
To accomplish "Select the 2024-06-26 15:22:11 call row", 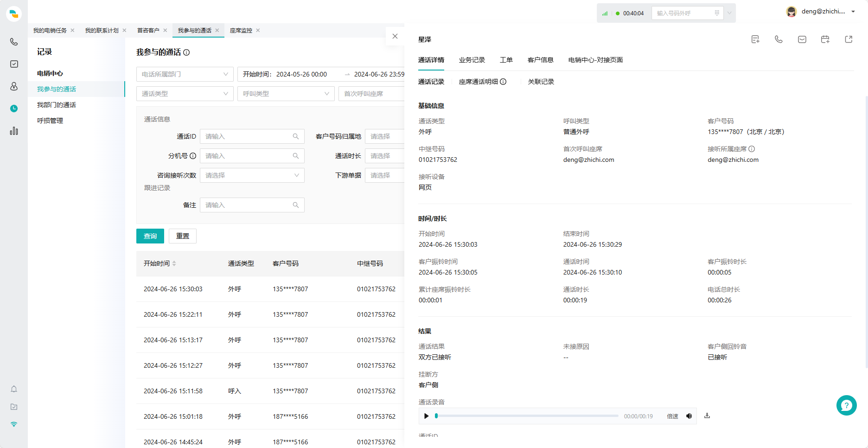I will pos(270,314).
